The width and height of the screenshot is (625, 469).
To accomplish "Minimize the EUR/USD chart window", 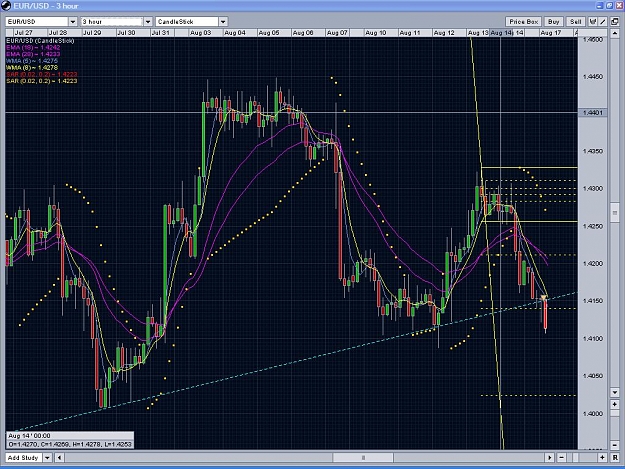I will point(600,6).
